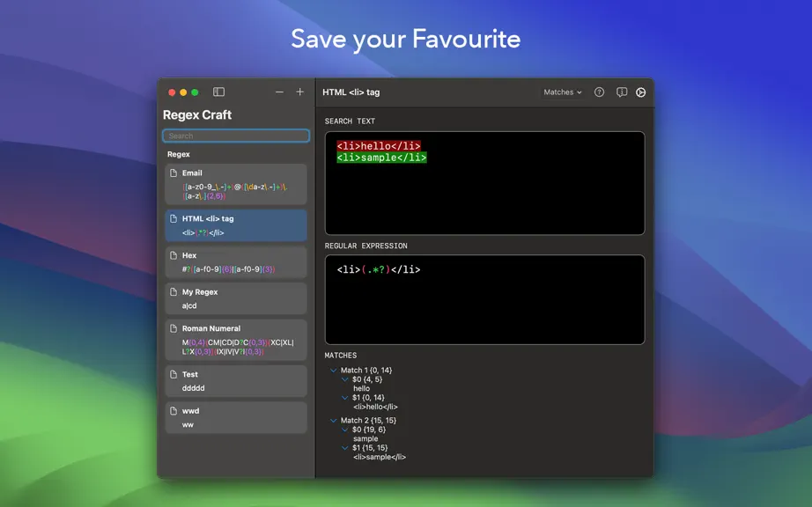Collapse the Match 2 {15, 15} row

(334, 421)
